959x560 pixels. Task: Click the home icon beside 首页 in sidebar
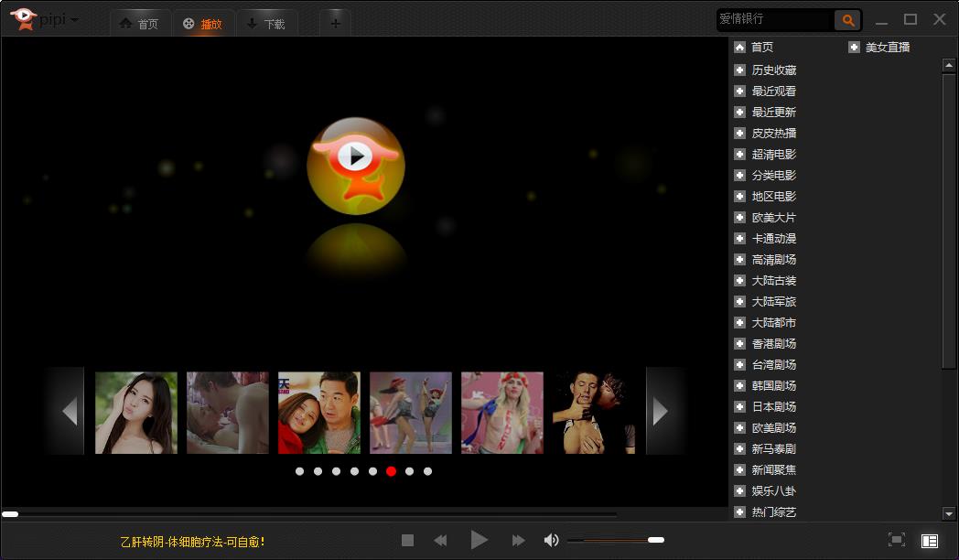738,46
